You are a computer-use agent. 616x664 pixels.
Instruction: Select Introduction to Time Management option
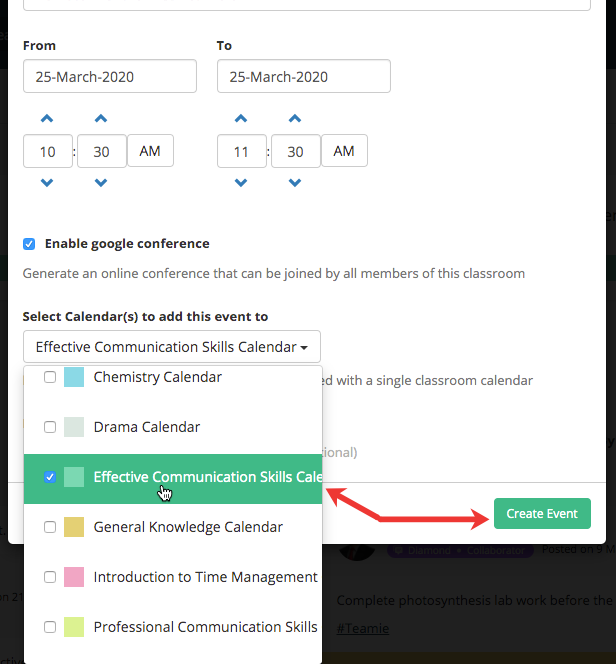pos(173,577)
